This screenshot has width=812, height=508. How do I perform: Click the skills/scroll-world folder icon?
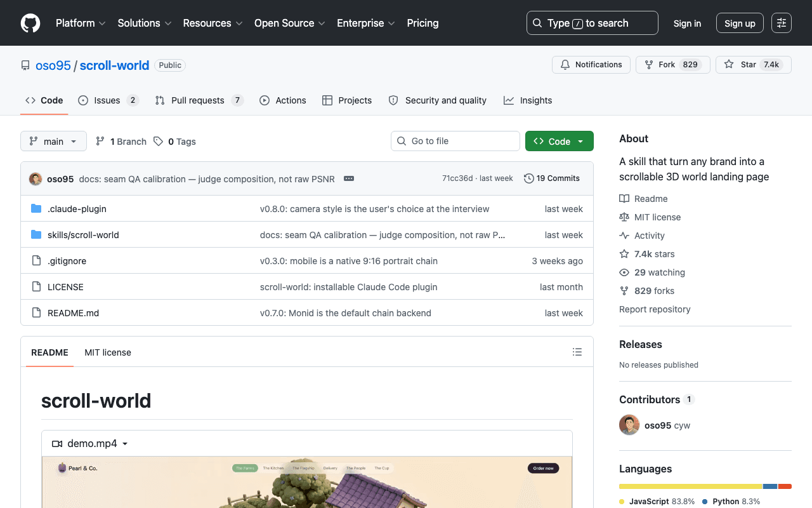tap(36, 235)
